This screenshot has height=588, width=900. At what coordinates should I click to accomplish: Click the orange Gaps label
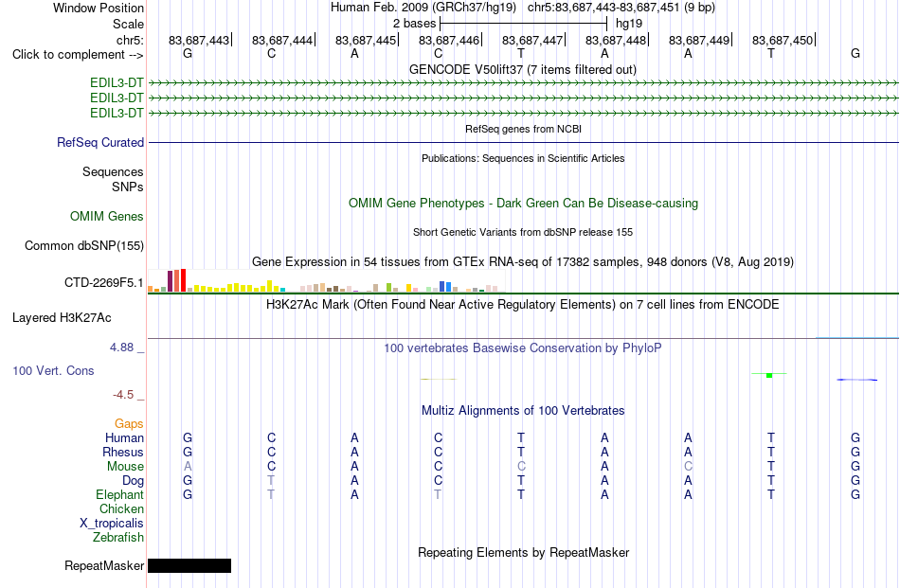pyautogui.click(x=129, y=423)
